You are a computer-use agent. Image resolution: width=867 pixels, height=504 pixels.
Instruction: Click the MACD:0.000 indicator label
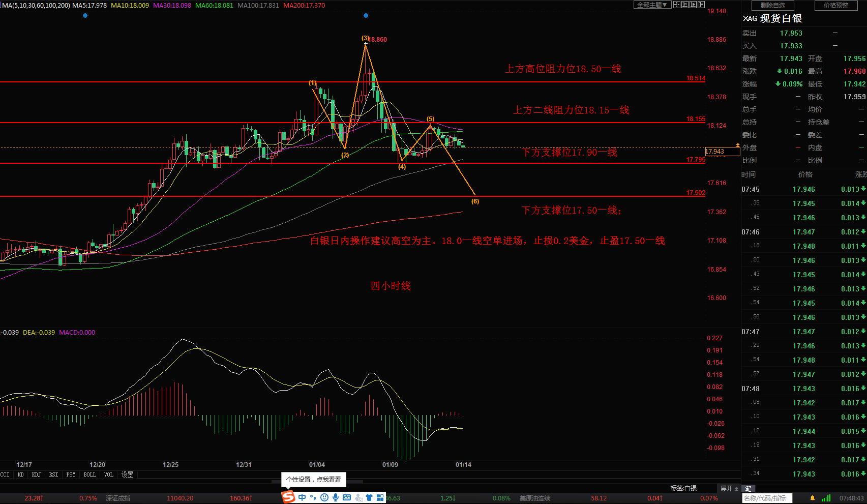[77, 332]
